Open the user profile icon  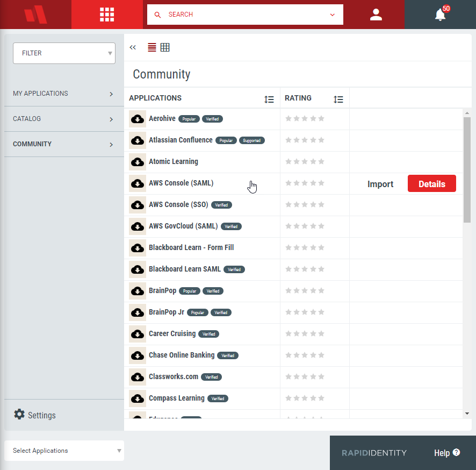point(376,15)
